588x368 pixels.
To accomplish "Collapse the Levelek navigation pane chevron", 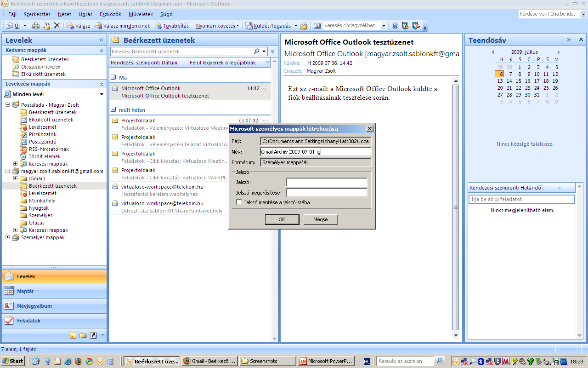I will [101, 40].
